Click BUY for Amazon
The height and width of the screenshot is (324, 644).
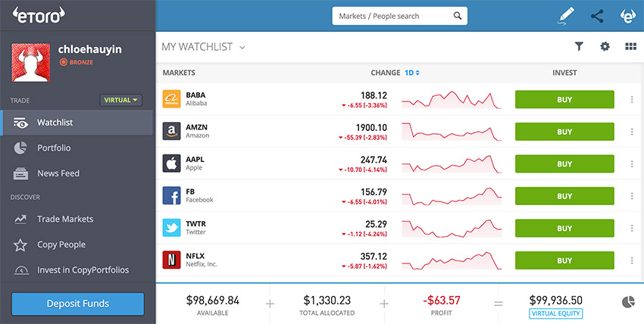(x=564, y=132)
